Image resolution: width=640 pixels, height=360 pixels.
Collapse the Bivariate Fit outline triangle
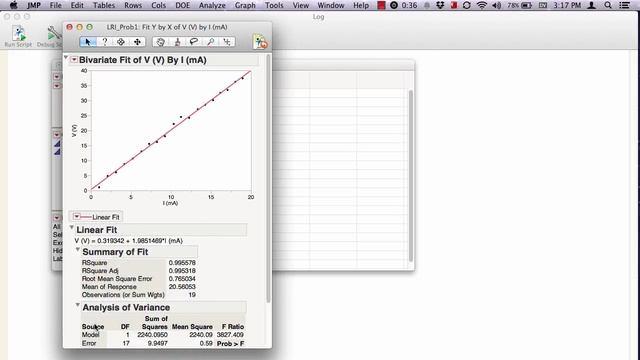pyautogui.click(x=66, y=58)
